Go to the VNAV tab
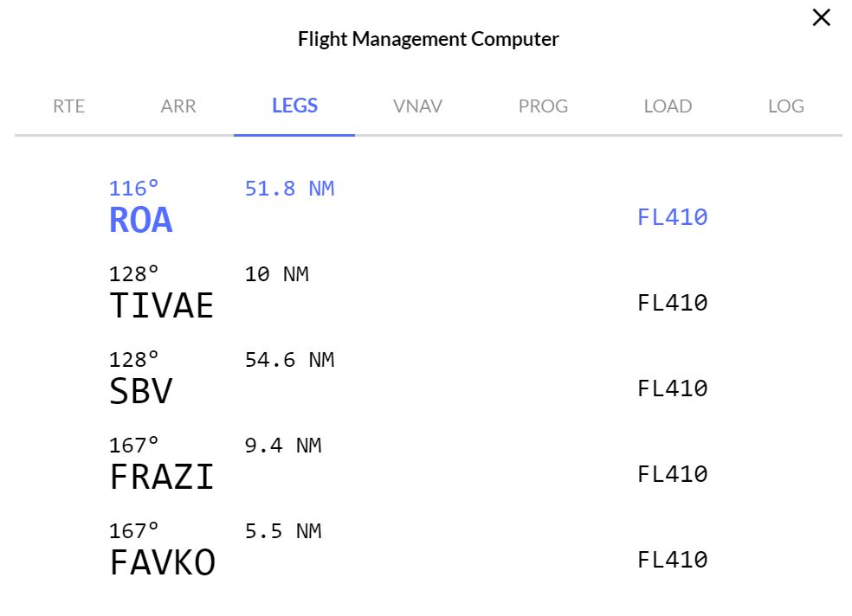The image size is (852, 616). [x=417, y=106]
